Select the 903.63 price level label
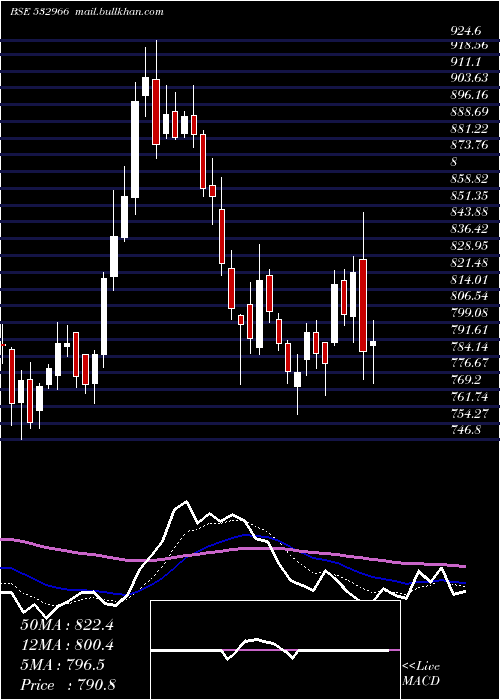Viewport: 500px width, 700px height. click(469, 78)
